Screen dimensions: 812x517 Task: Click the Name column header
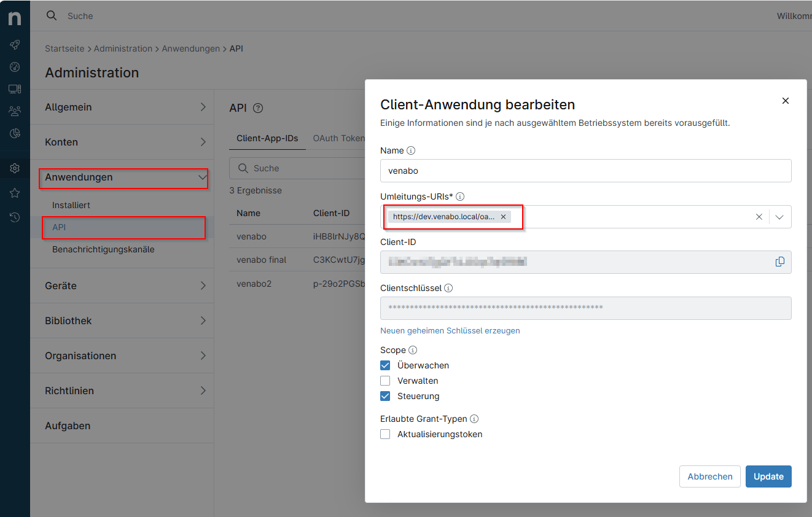(x=248, y=213)
